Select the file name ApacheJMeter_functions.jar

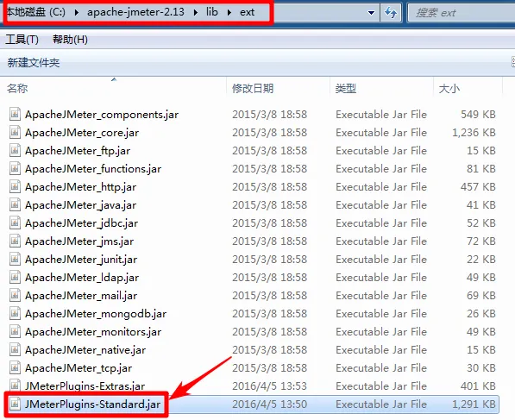click(93, 169)
